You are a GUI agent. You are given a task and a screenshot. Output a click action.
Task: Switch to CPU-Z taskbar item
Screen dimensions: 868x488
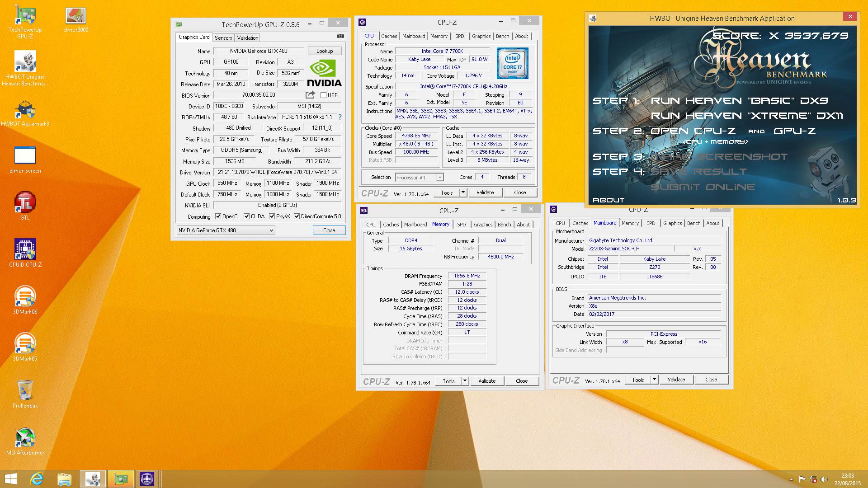pyautogui.click(x=147, y=479)
